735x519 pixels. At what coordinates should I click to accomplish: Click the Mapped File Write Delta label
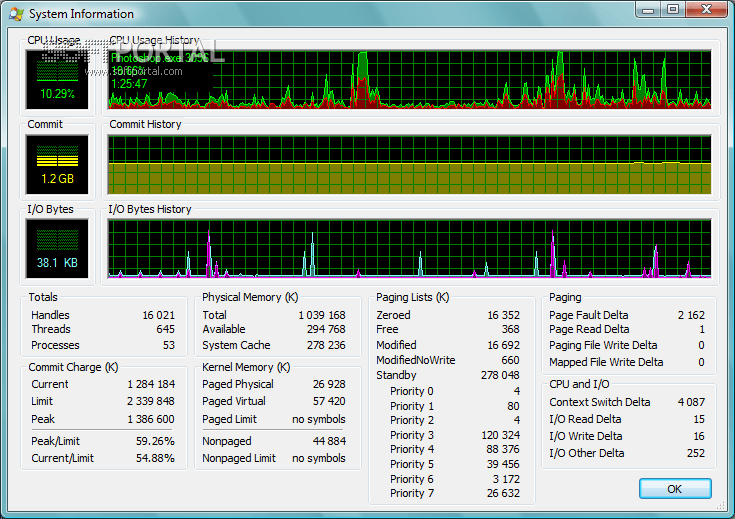[606, 362]
